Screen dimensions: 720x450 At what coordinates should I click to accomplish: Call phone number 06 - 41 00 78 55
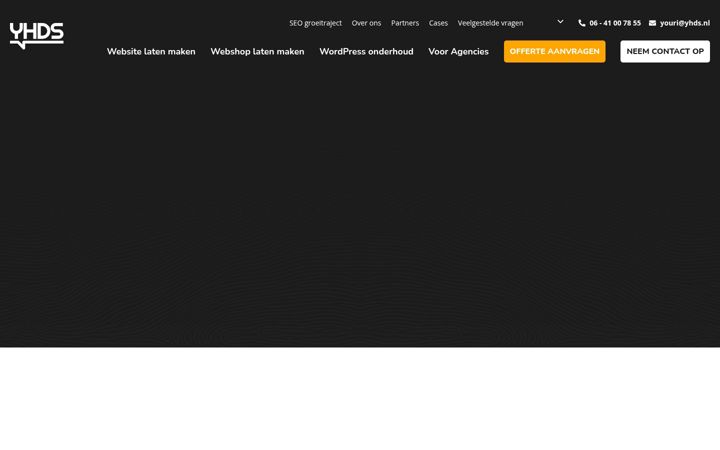coord(615,23)
